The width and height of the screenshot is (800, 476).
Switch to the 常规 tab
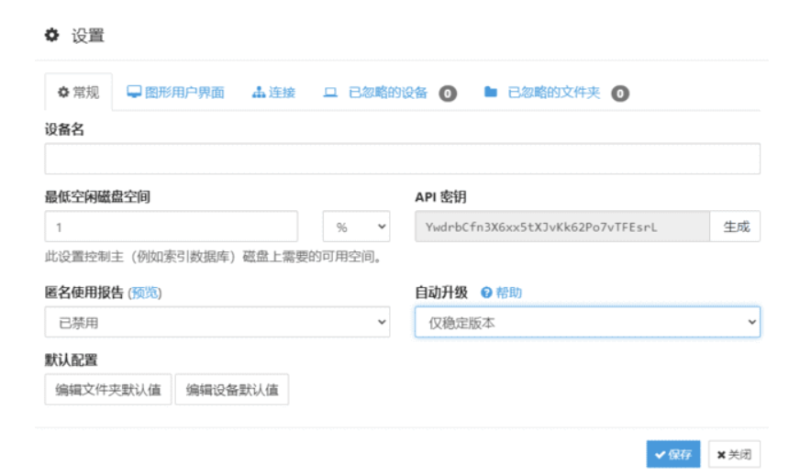pyautogui.click(x=79, y=93)
